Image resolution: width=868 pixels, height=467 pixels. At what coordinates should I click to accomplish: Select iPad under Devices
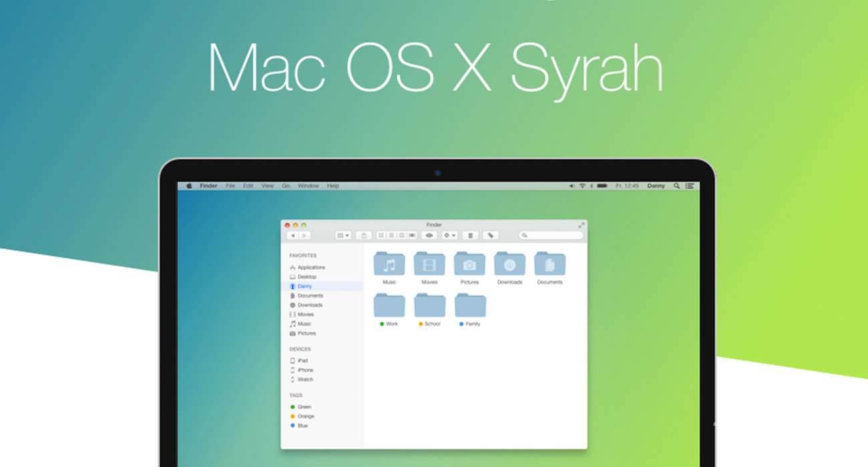[298, 361]
